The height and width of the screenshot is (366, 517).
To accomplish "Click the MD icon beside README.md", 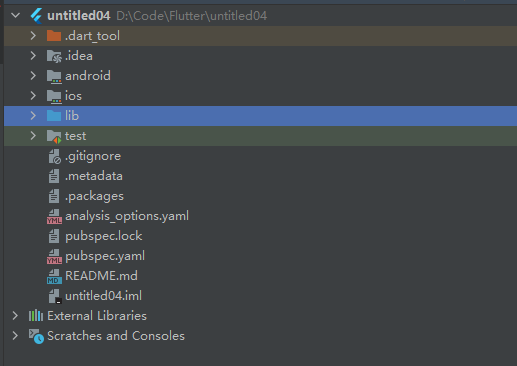I will pos(54,276).
